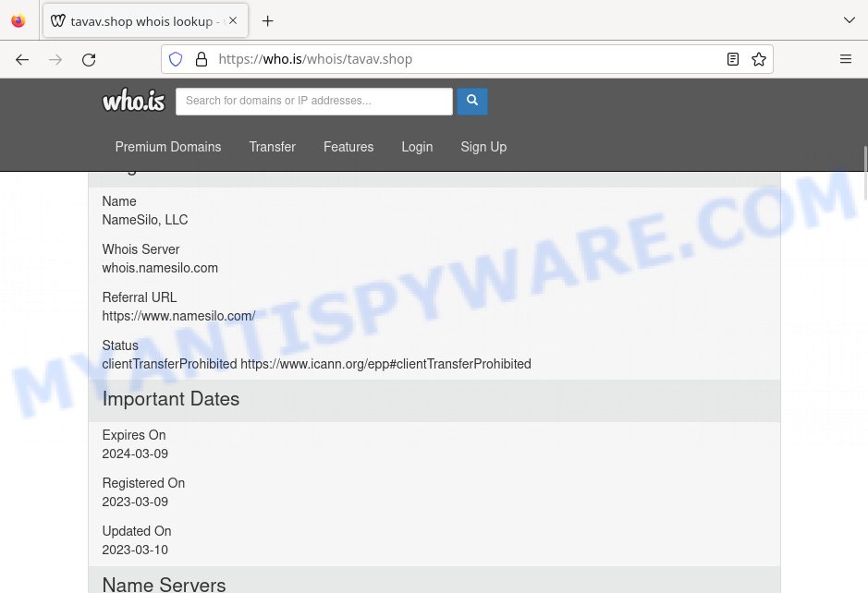
Task: Select the clientTransferProhibited status line
Action: pos(317,364)
